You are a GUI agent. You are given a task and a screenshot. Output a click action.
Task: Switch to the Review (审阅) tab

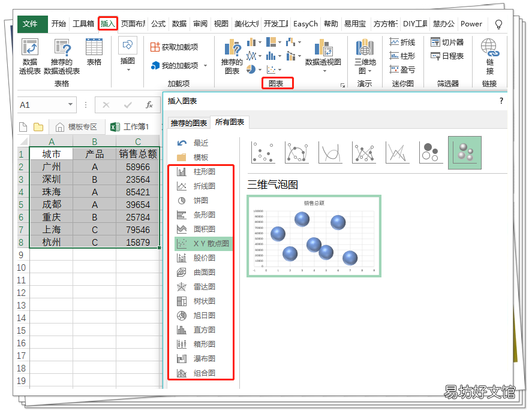tap(200, 24)
